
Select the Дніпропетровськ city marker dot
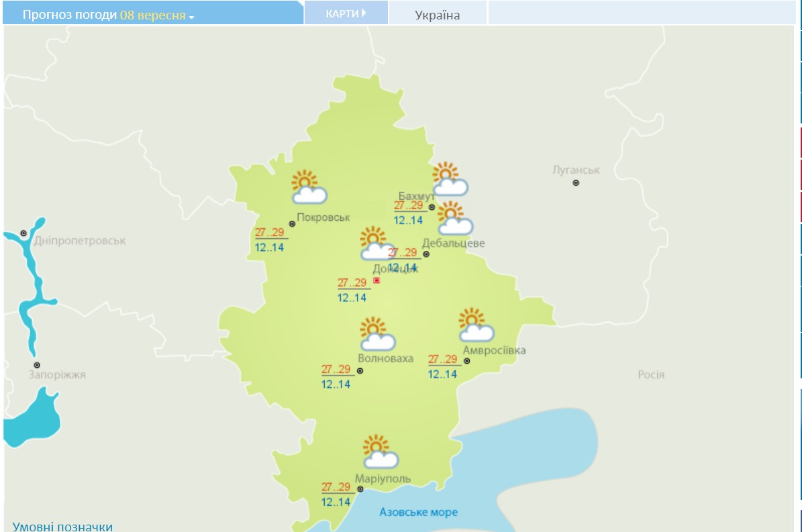point(23,233)
